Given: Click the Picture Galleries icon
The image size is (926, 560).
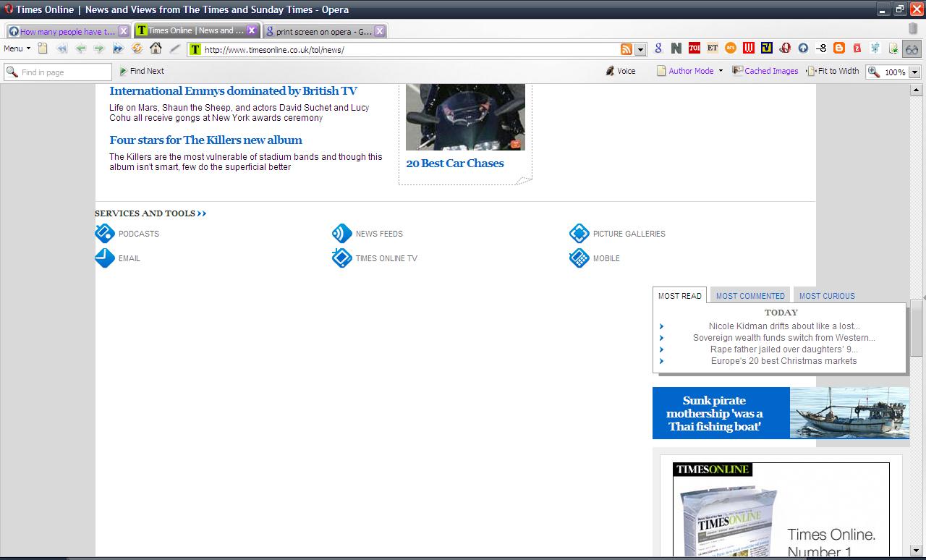Looking at the screenshot, I should point(579,233).
